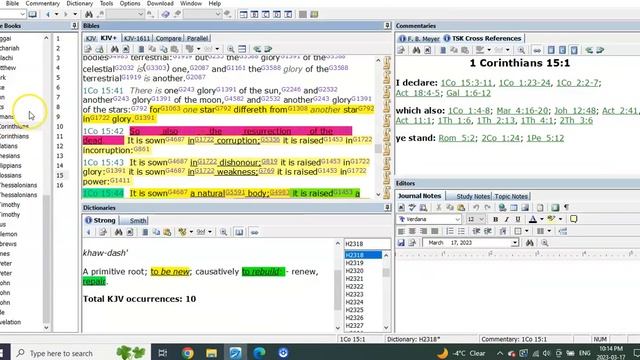Toggle Underline formatting in Editors
The height and width of the screenshot is (360, 640).
click(x=518, y=219)
